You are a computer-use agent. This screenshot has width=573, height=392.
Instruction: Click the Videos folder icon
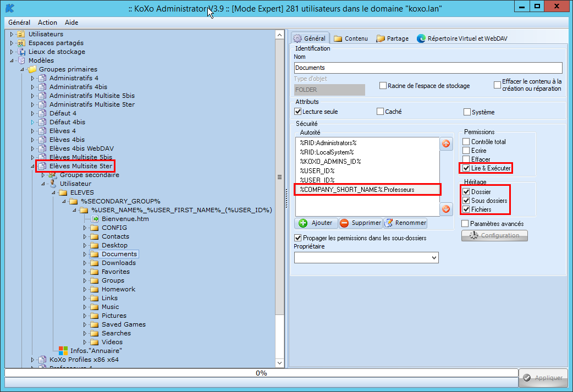tap(95, 342)
